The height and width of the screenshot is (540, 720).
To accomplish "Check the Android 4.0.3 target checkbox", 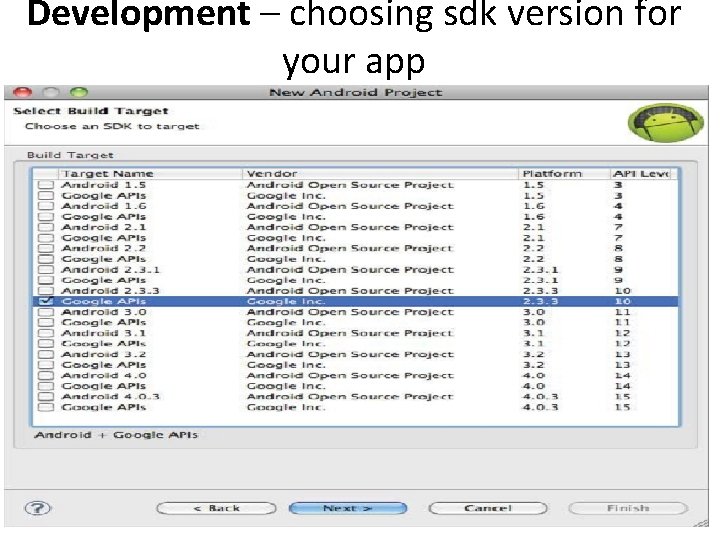I will coord(46,396).
